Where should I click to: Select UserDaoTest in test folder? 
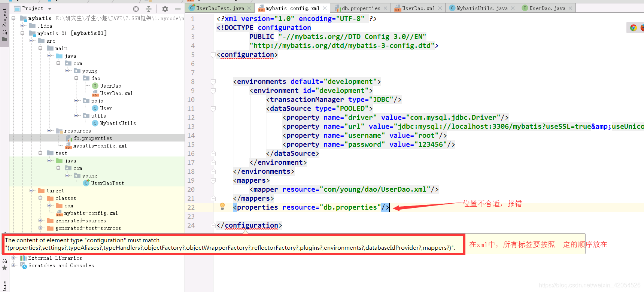point(107,183)
